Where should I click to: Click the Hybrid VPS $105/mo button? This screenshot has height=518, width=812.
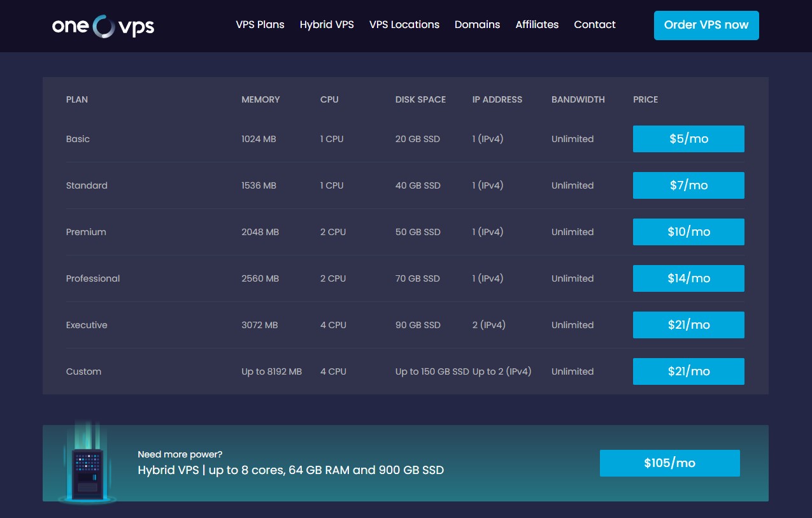click(x=669, y=463)
